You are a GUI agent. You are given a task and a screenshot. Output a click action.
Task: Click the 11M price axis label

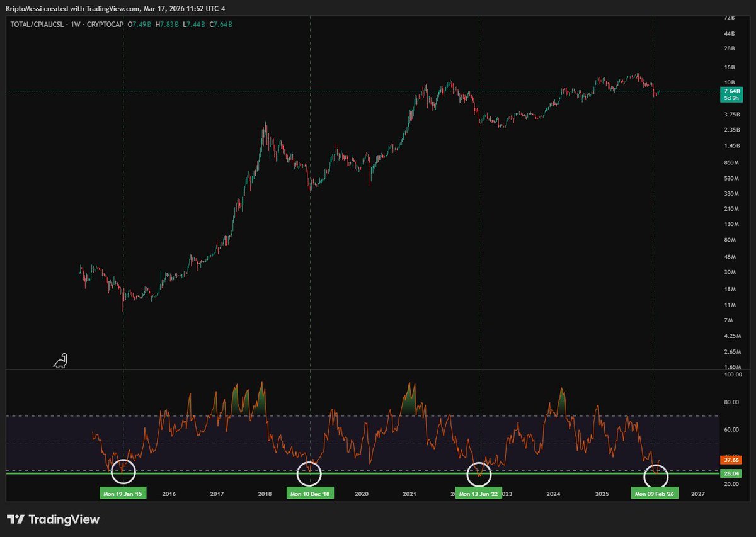tap(730, 305)
